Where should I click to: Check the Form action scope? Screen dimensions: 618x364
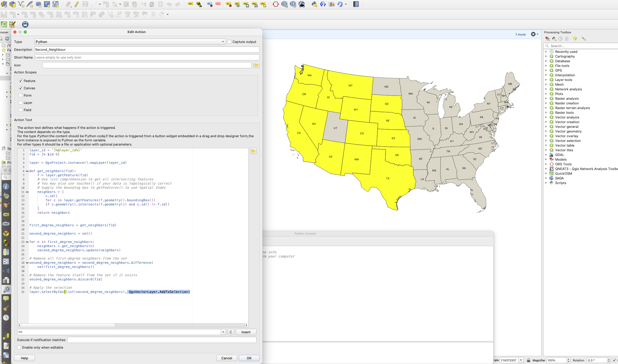point(21,96)
